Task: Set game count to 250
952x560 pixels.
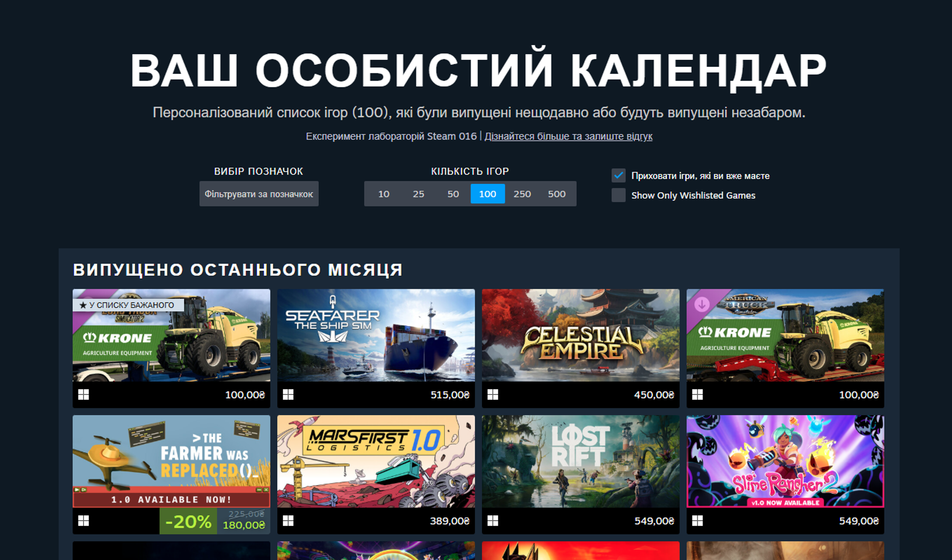Action: pyautogui.click(x=522, y=194)
